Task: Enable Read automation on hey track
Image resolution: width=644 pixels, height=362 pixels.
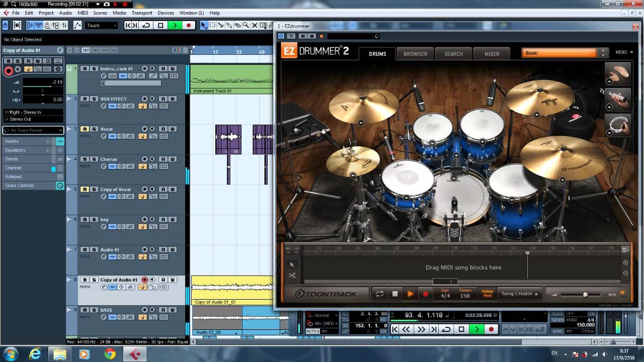Action: tap(163, 220)
